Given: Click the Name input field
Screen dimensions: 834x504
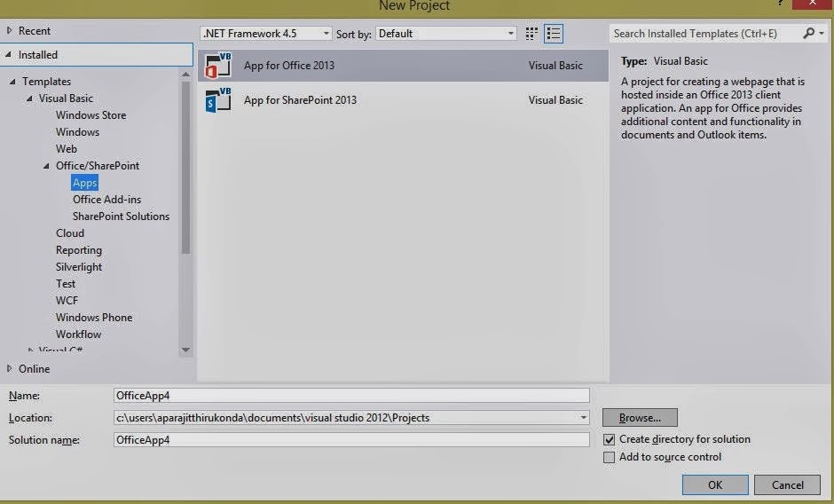Looking at the screenshot, I should pyautogui.click(x=351, y=396).
